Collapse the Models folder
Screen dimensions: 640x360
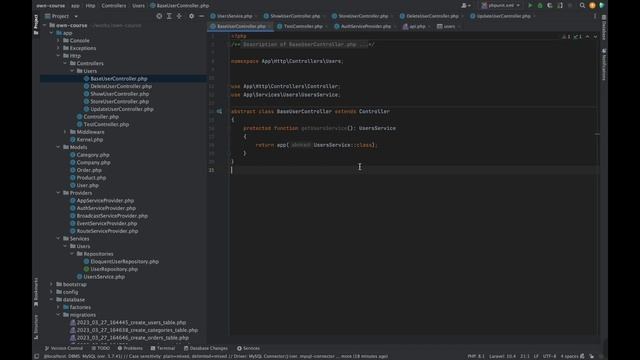58,147
